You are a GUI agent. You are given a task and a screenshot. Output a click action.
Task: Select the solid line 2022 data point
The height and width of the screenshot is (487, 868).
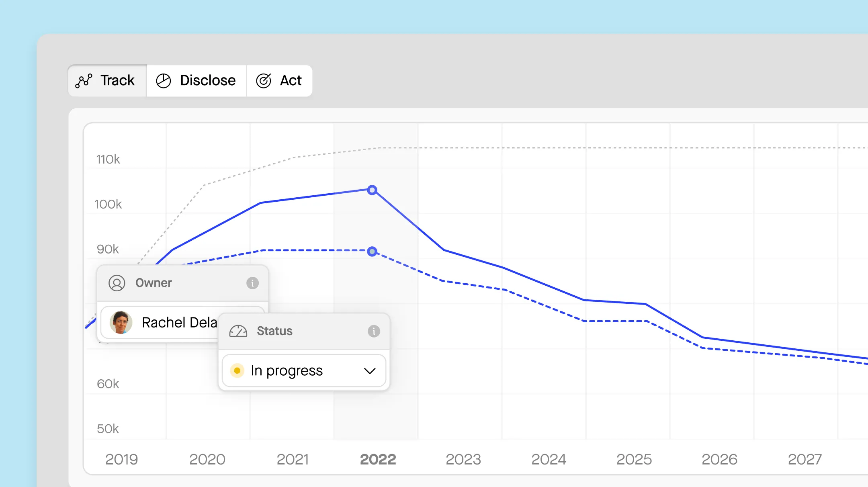click(372, 190)
